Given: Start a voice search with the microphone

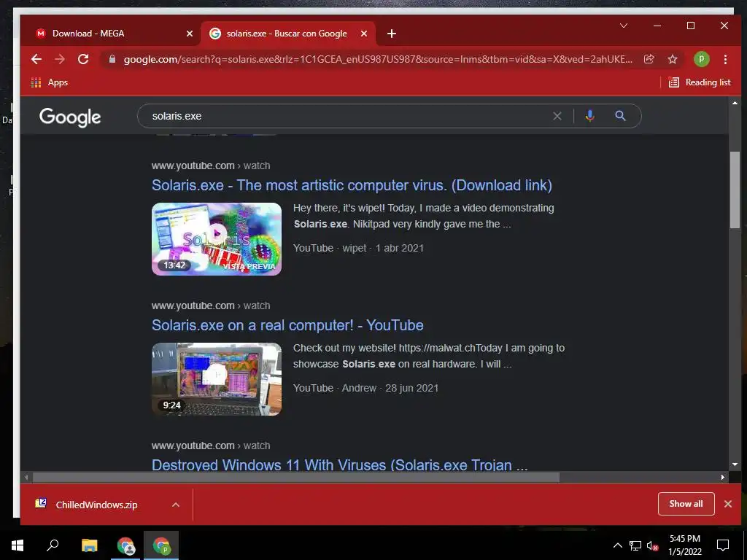Looking at the screenshot, I should pos(589,116).
